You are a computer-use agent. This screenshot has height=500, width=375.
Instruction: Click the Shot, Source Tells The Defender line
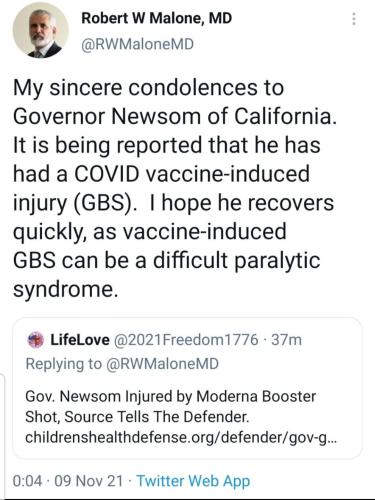[x=137, y=417]
